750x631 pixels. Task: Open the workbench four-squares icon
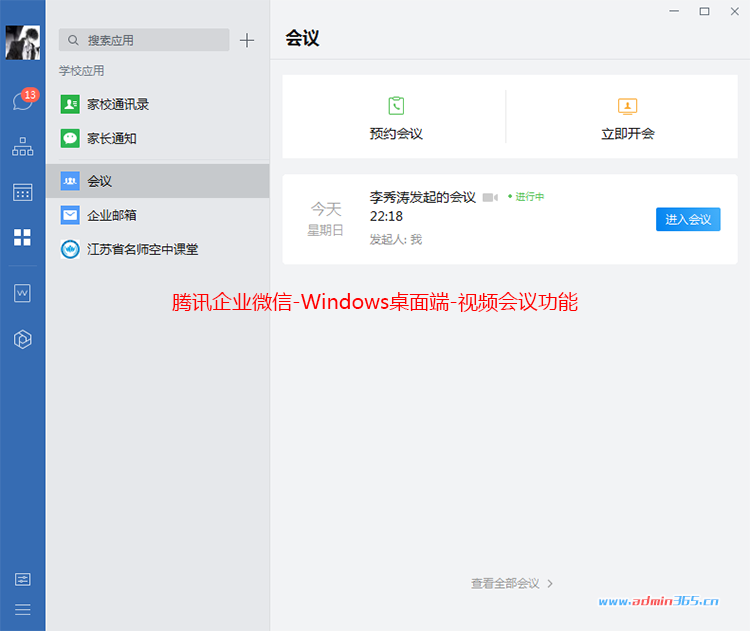pos(22,237)
